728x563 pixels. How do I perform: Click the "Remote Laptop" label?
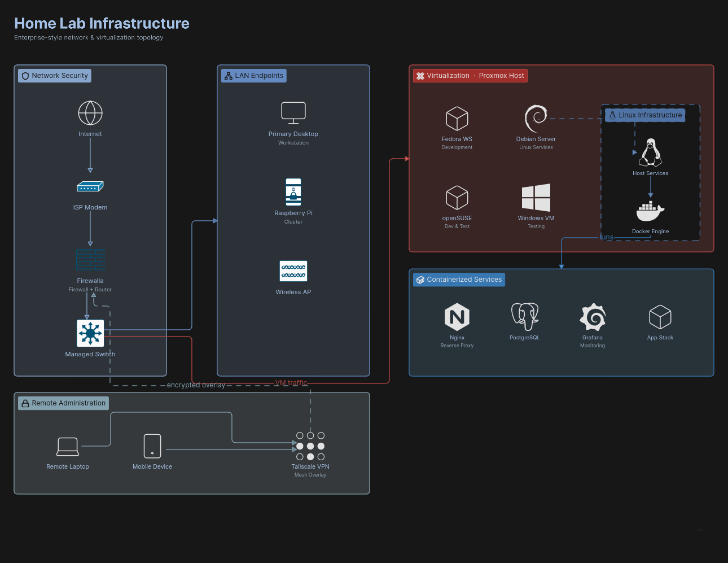[68, 467]
